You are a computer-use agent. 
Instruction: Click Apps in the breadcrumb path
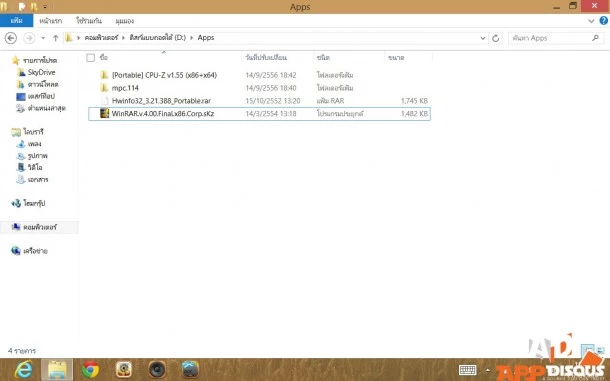click(206, 38)
